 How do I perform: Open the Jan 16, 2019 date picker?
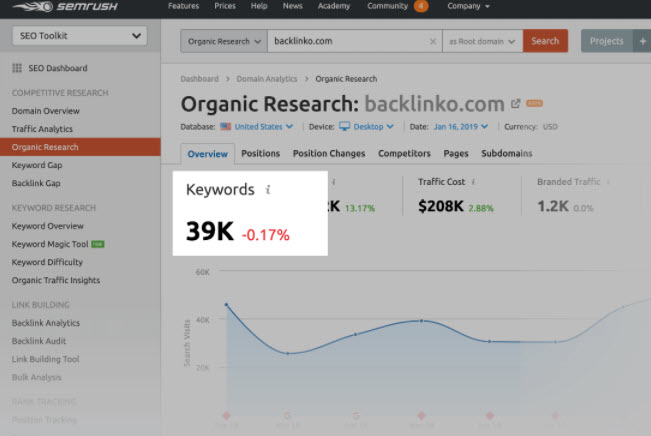461,127
